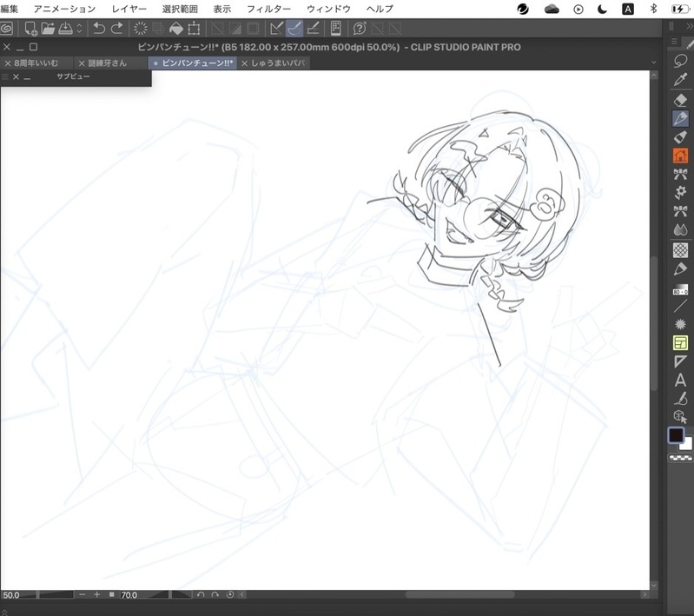Viewport: 694px width, 616px height.
Task: Select the 3D Object operation tool
Action: click(680, 417)
